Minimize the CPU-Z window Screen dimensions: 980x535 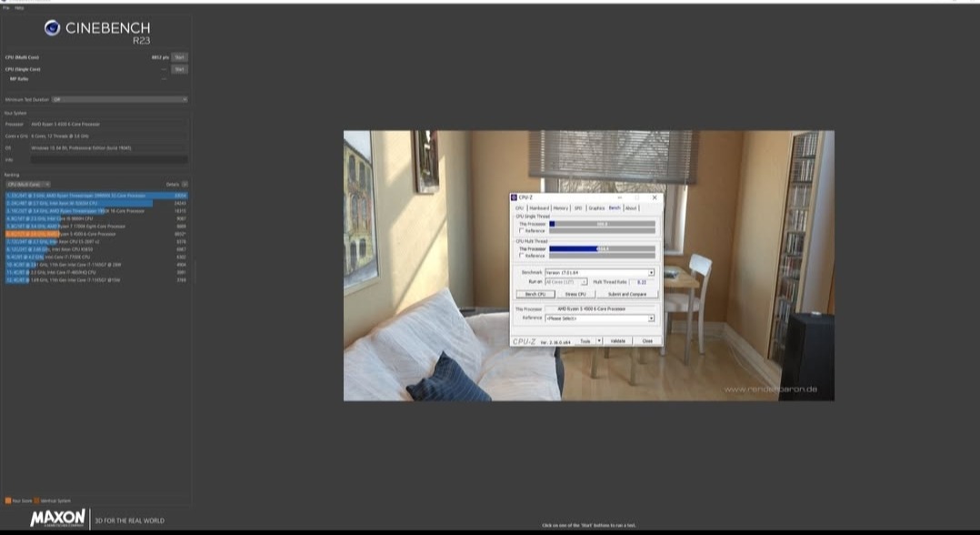[620, 197]
